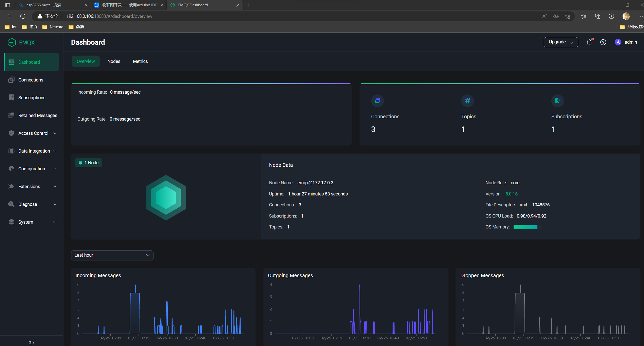Open the iot bookmarks folder

pos(11,27)
